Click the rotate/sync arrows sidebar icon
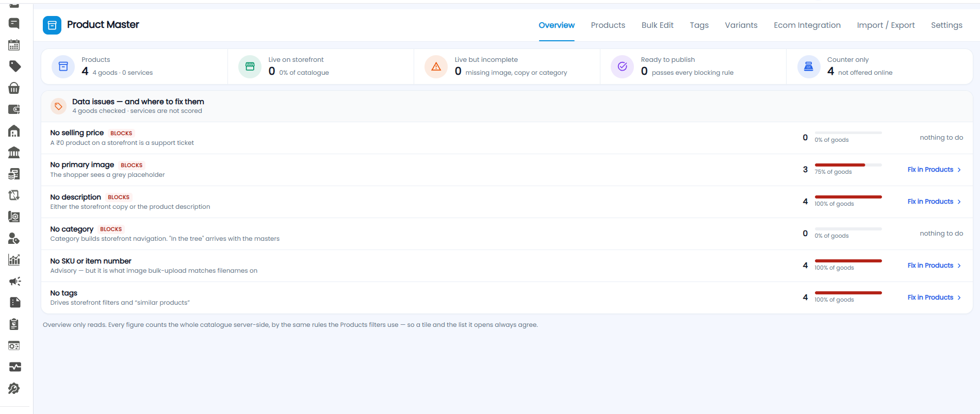The image size is (980, 414). pyautogui.click(x=14, y=195)
